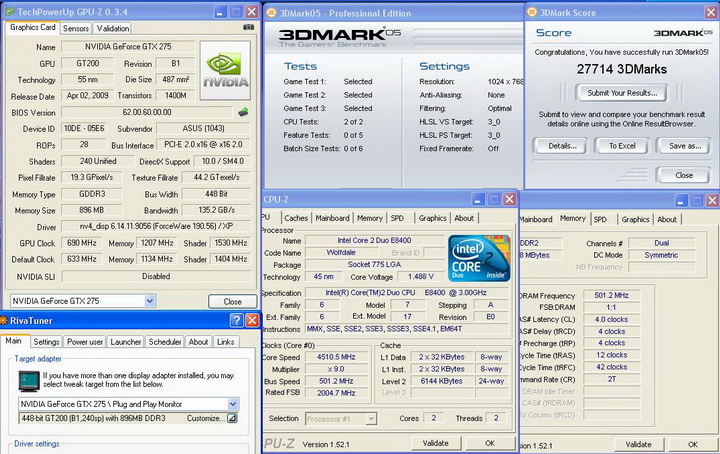Switch to the RivaTuner Scheduler tab
Viewport: 720px width, 454px height.
(x=165, y=342)
